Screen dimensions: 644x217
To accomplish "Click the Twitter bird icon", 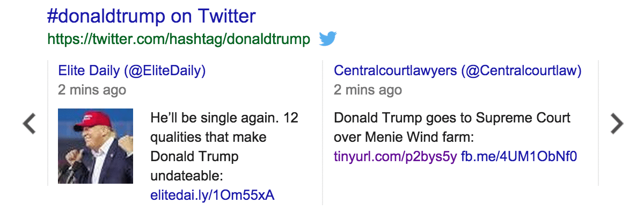I will click(x=328, y=39).
